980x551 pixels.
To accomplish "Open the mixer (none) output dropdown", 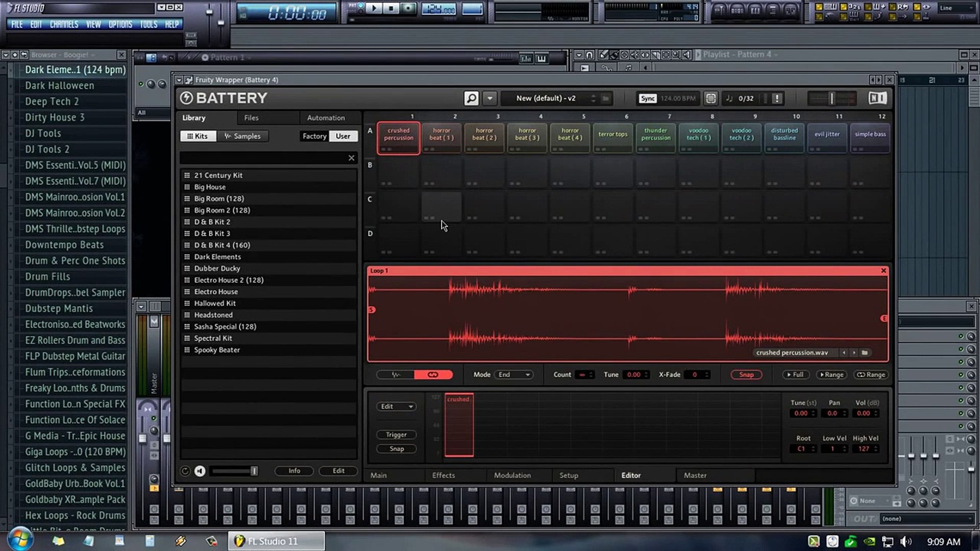I will click(x=926, y=519).
